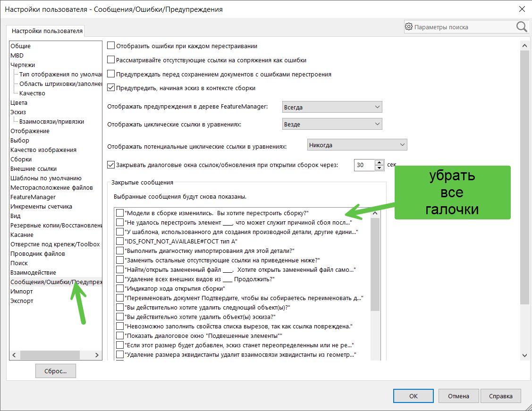Select the 'Настройки пользователя' tab

(47, 31)
